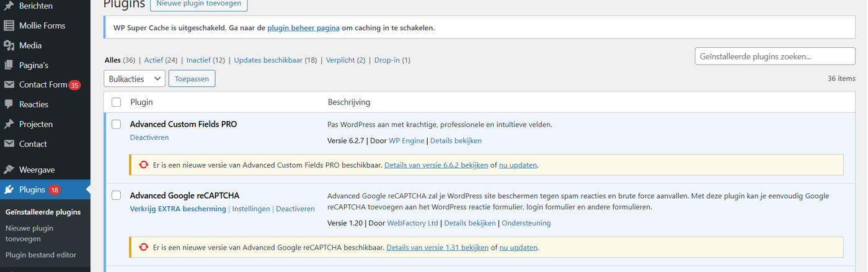Open Plugin bestand editor submenu
This screenshot has height=272, width=868.
click(x=41, y=255)
